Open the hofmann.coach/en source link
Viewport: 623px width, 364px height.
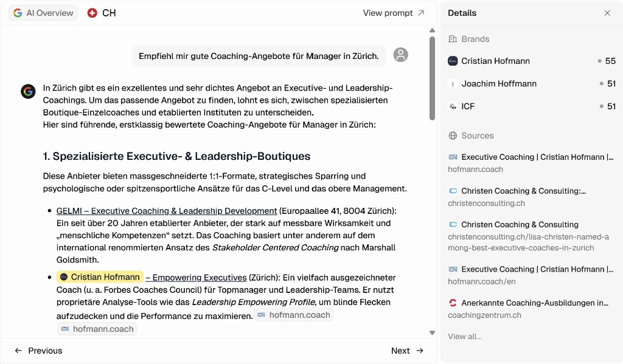531,275
